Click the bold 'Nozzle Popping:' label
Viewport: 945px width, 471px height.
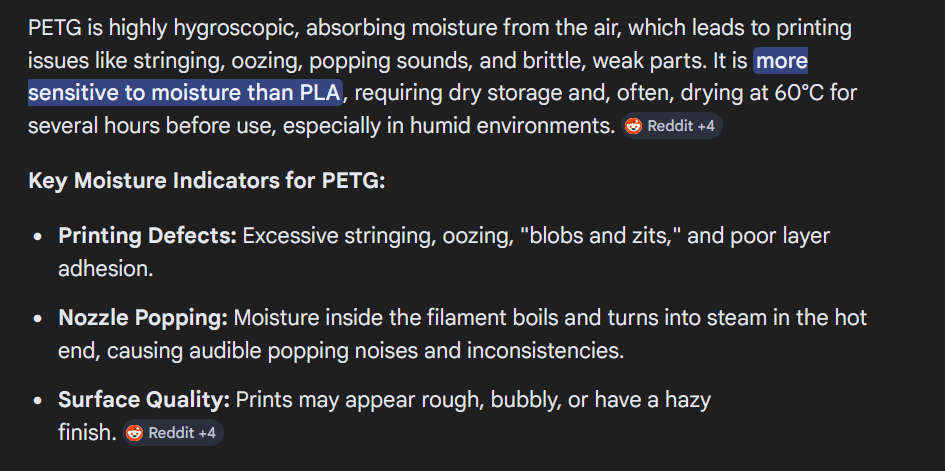click(143, 318)
